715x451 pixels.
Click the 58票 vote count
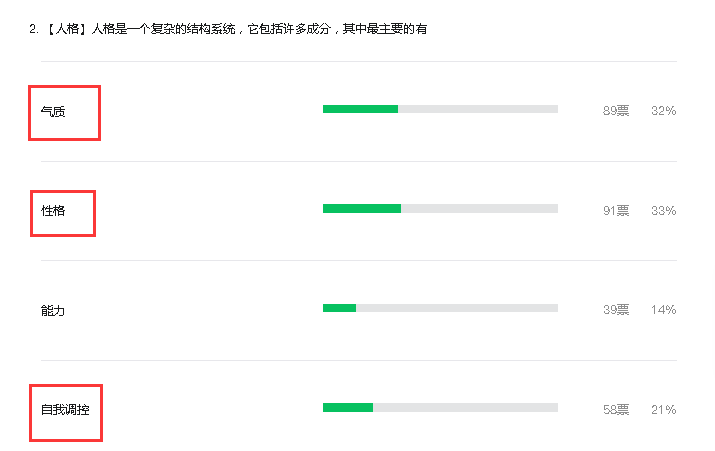616,410
